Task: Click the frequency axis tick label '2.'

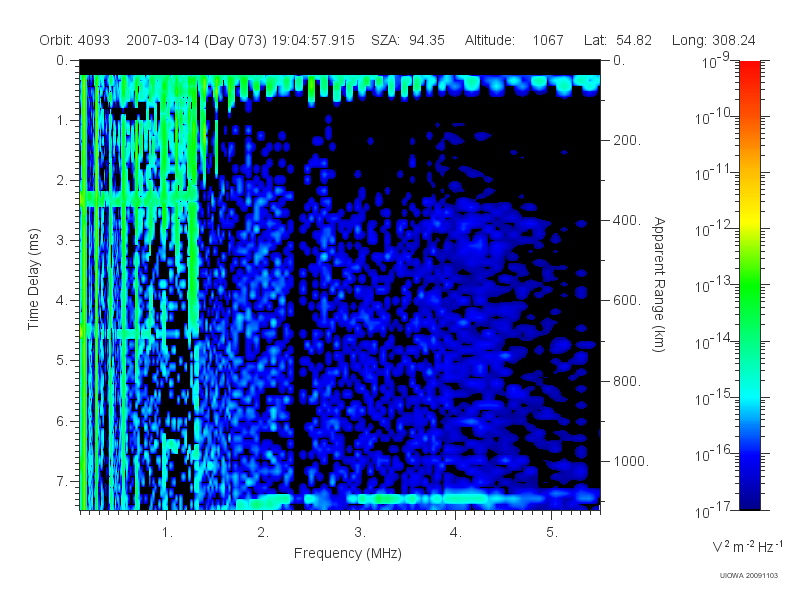Action: (263, 533)
